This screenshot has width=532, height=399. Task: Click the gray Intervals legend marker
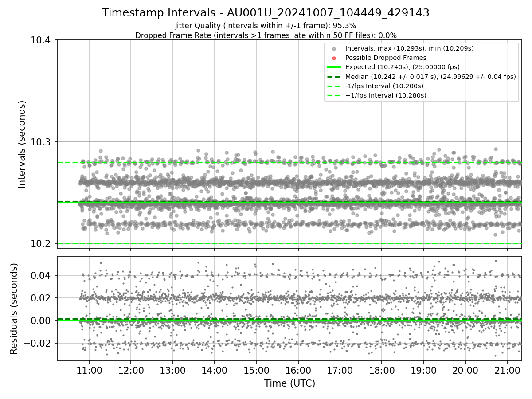(334, 49)
